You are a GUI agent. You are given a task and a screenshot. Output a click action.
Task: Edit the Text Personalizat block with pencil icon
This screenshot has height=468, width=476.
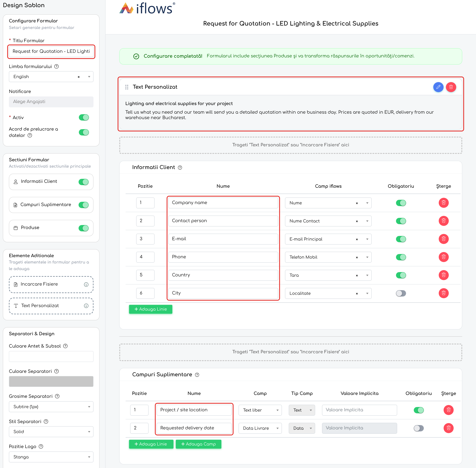pyautogui.click(x=438, y=87)
